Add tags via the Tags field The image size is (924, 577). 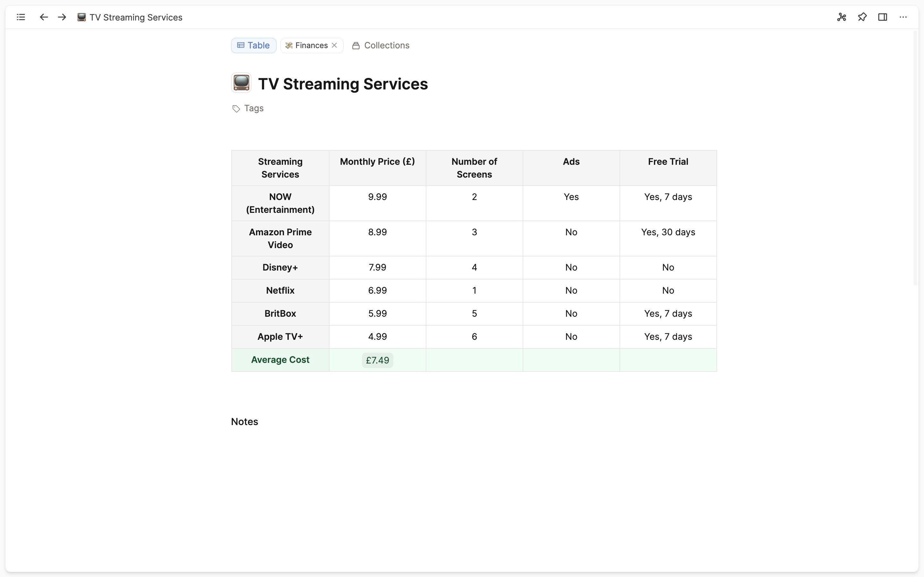[x=253, y=108]
